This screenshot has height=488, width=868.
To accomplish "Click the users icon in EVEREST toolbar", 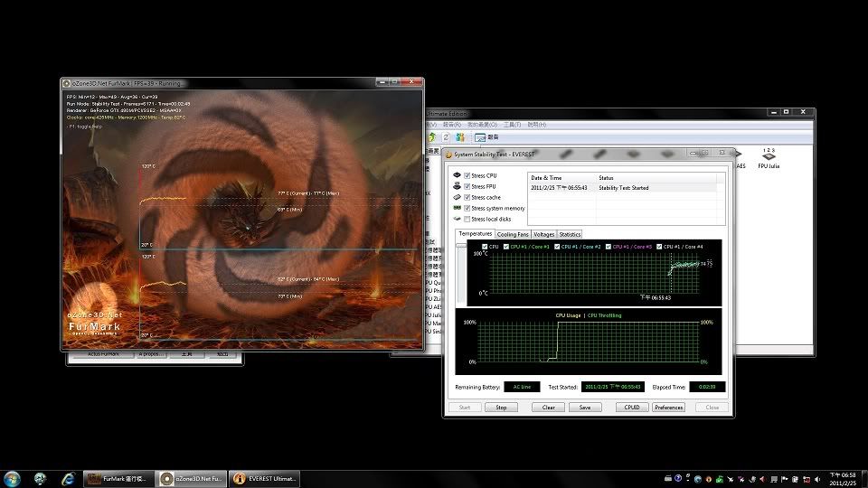I will coord(460,136).
